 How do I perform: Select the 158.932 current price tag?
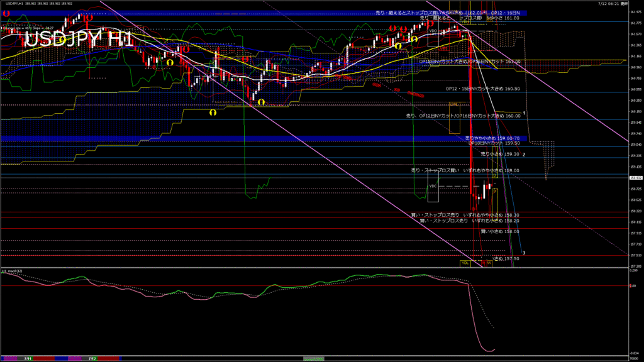tap(635, 178)
